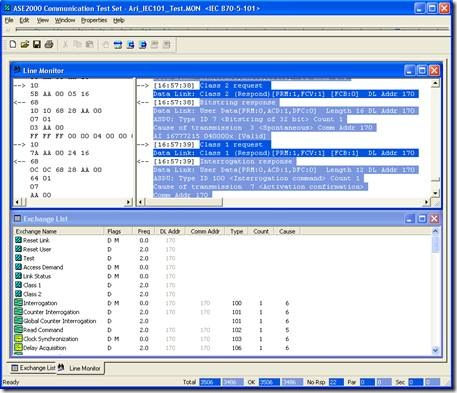Click the Line Monitor scroll up arrow
The image size is (457, 393).
point(435,83)
